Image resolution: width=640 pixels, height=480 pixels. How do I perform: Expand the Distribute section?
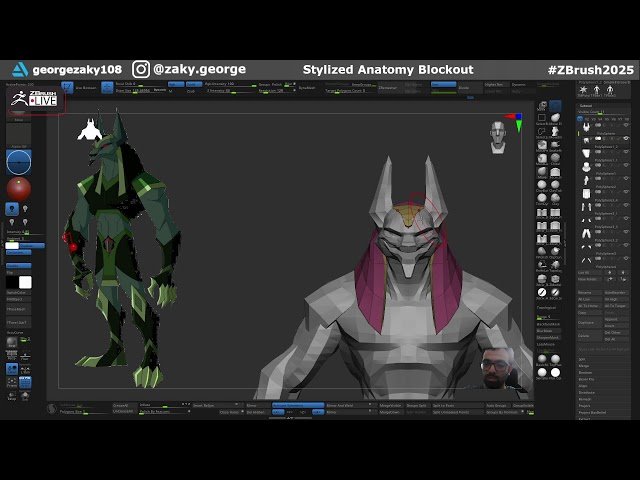[x=587, y=392]
